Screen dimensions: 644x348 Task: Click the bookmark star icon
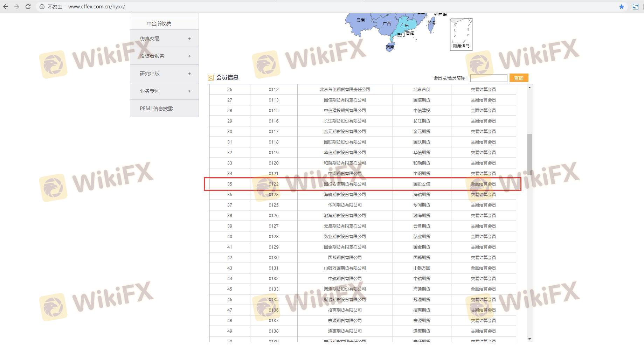[622, 7]
